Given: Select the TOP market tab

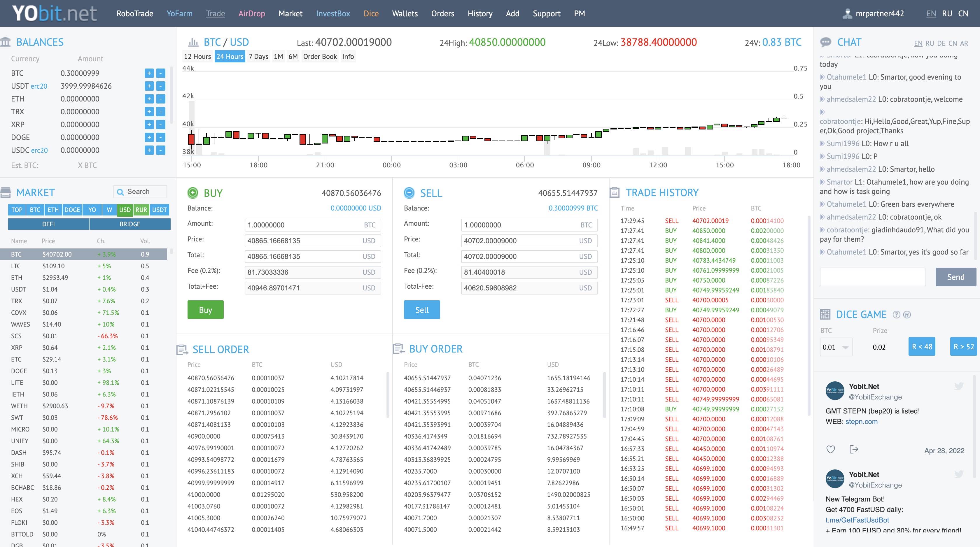Looking at the screenshot, I should point(17,210).
